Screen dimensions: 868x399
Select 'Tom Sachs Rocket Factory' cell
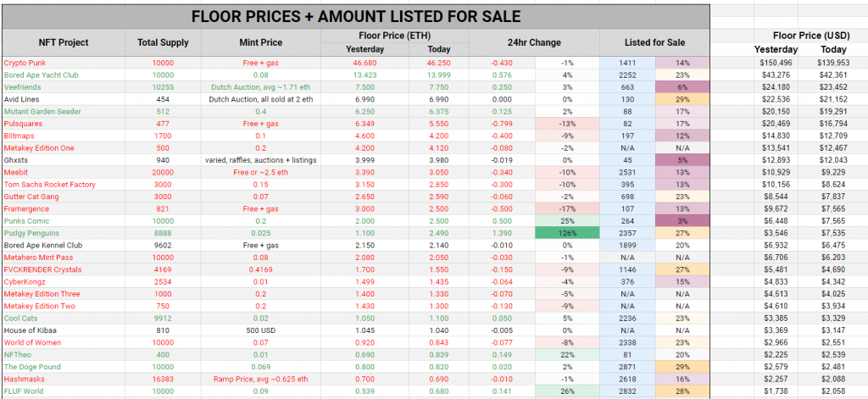(64, 185)
